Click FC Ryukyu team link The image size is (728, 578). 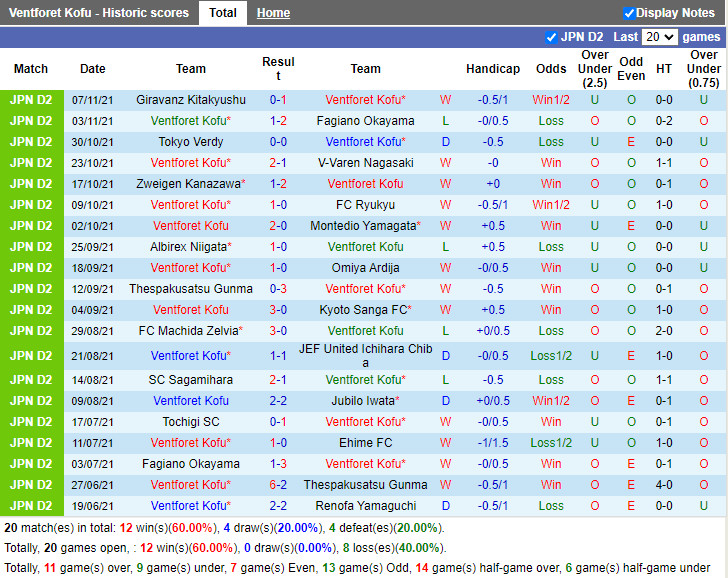tap(365, 205)
